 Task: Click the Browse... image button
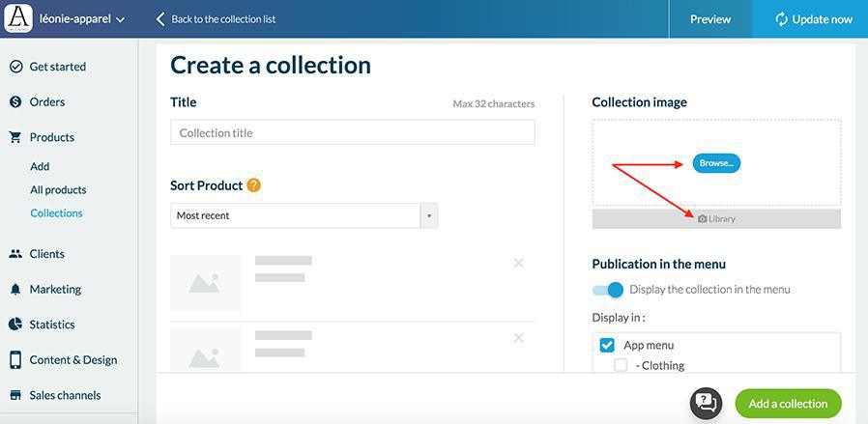[x=716, y=163]
